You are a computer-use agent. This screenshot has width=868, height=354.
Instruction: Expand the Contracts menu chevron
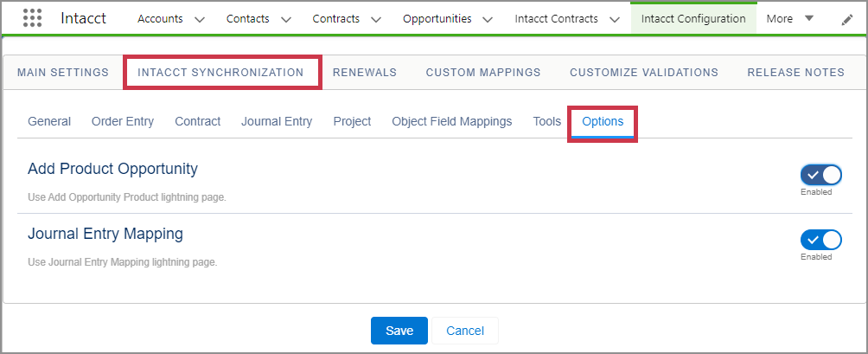click(377, 19)
